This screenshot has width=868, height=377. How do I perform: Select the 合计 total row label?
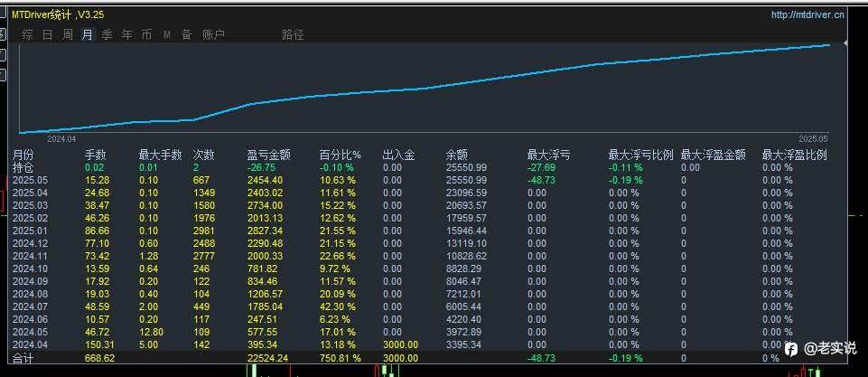(23, 359)
